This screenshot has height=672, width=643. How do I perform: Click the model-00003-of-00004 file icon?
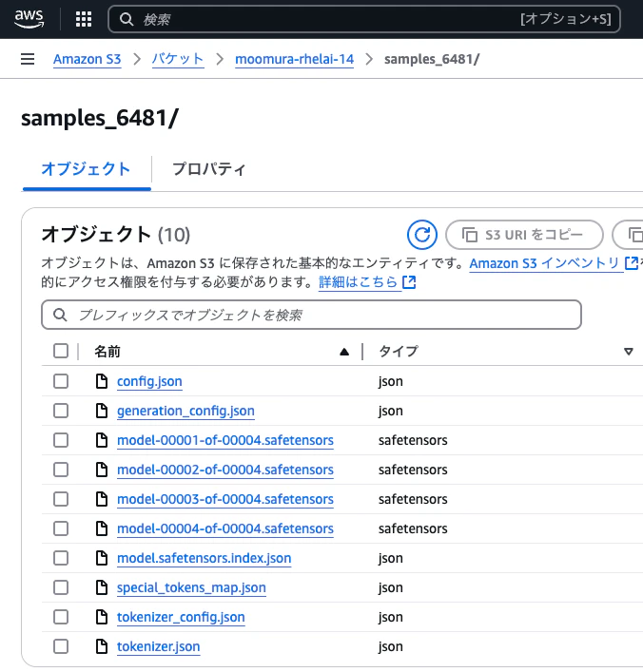(102, 499)
